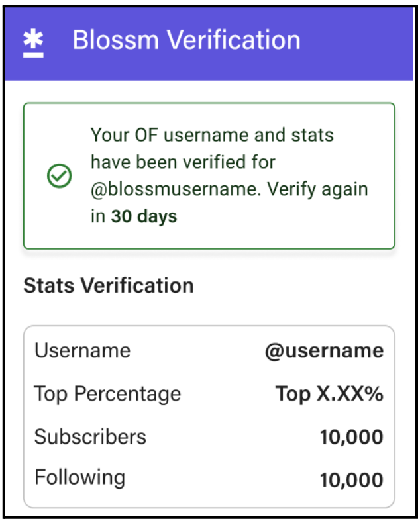Click the @username value
The image size is (420, 523).
click(x=324, y=351)
